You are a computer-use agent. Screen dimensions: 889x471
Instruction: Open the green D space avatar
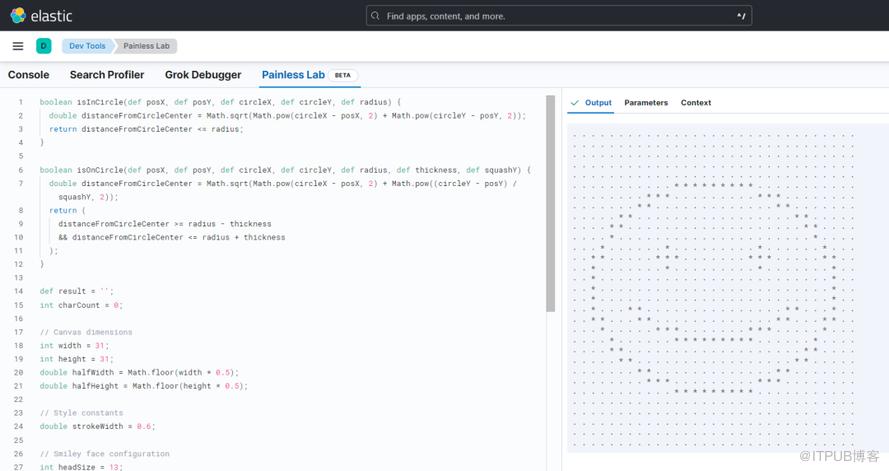pyautogui.click(x=44, y=46)
